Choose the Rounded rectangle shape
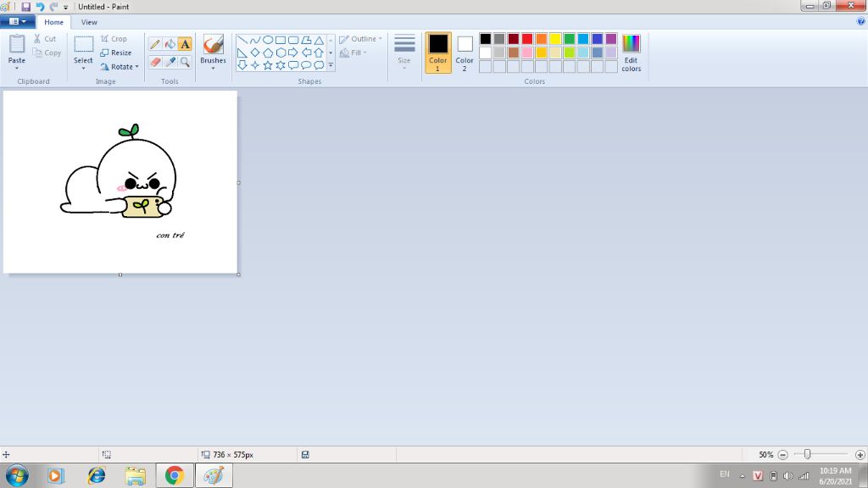Viewport: 868px width, 488px height. pos(293,40)
